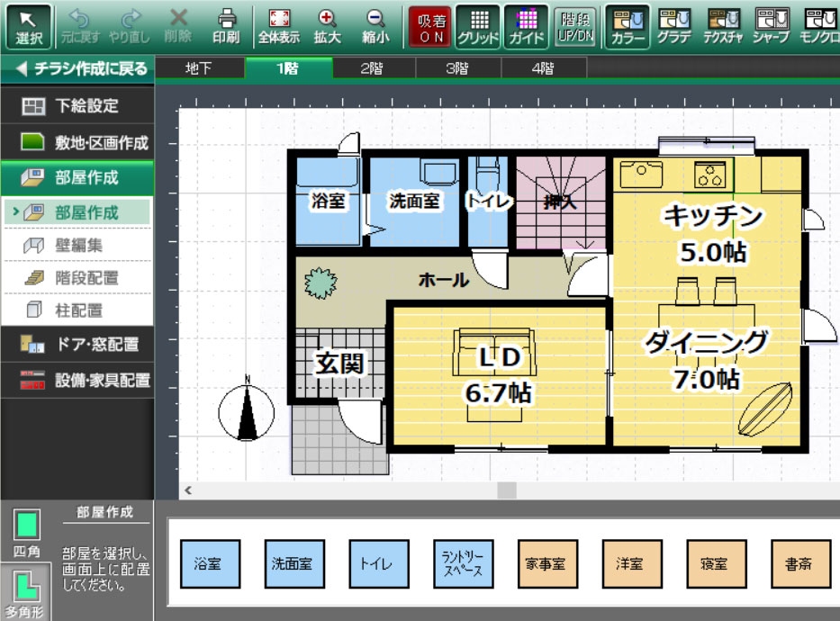Viewport: 840px width, 621px height.
Task: Select the 選択 arrow tool
Action: [x=29, y=26]
